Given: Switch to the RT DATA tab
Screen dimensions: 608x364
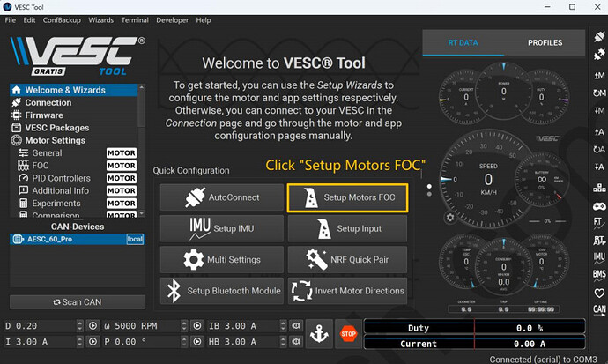Looking at the screenshot, I should coord(463,42).
